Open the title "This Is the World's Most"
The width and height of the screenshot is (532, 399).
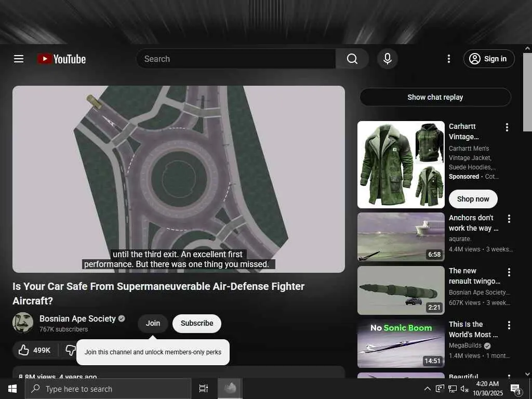(x=473, y=329)
